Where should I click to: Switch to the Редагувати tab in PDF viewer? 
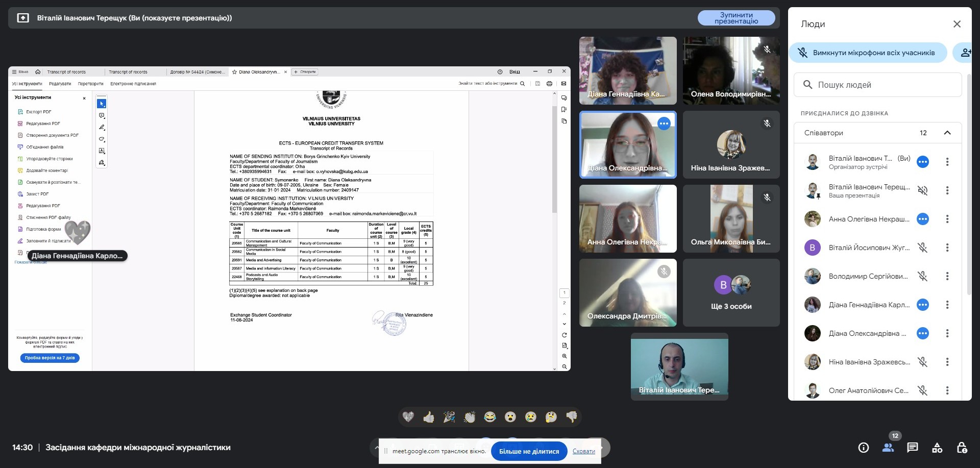[60, 84]
